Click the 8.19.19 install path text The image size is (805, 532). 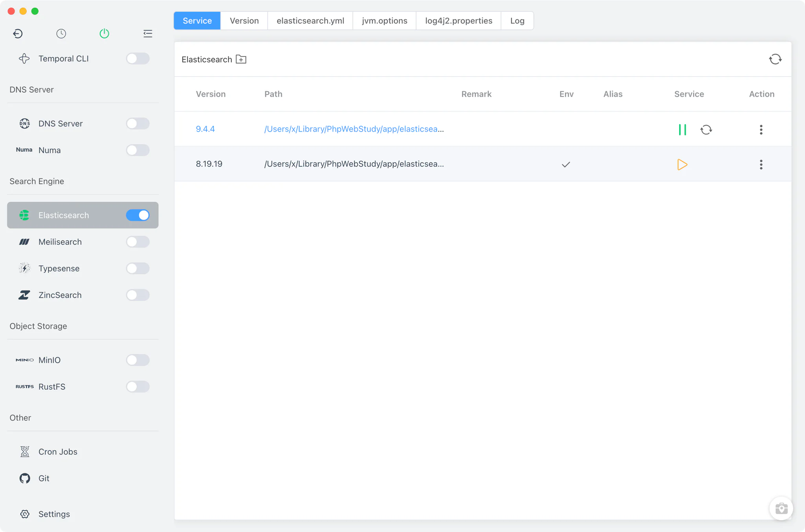pyautogui.click(x=354, y=164)
